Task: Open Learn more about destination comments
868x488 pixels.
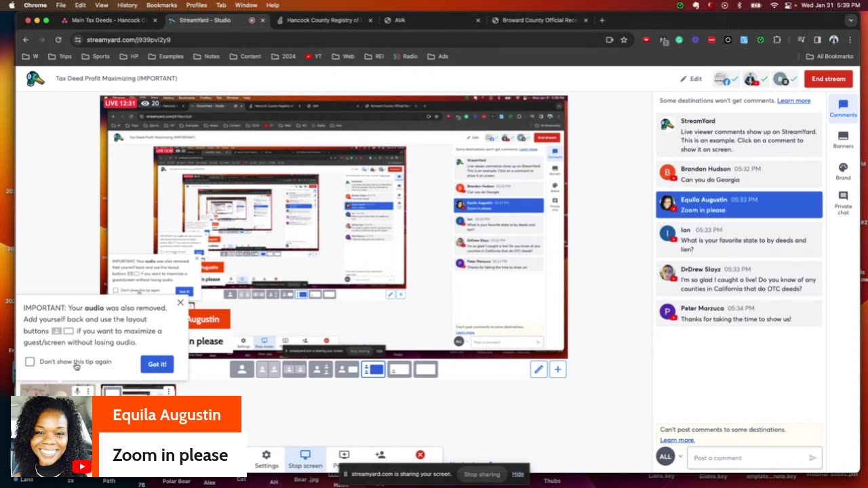Action: 793,100
